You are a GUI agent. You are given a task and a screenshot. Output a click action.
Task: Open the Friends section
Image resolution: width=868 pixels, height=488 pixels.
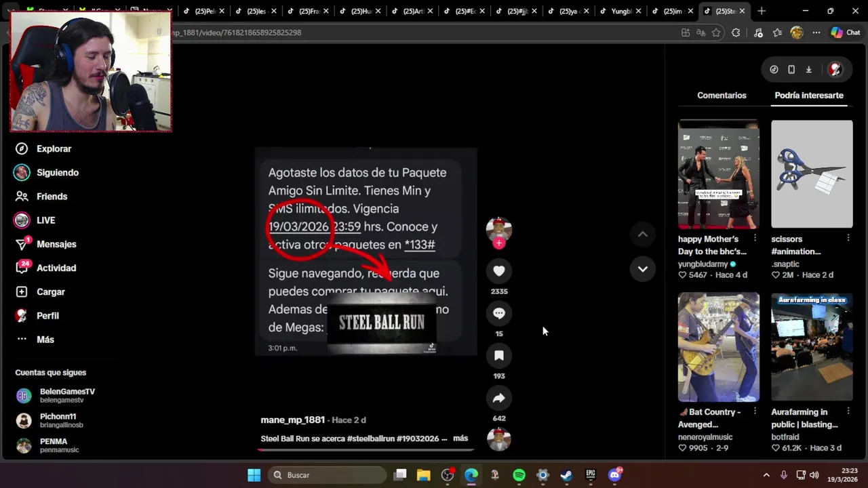click(41, 197)
